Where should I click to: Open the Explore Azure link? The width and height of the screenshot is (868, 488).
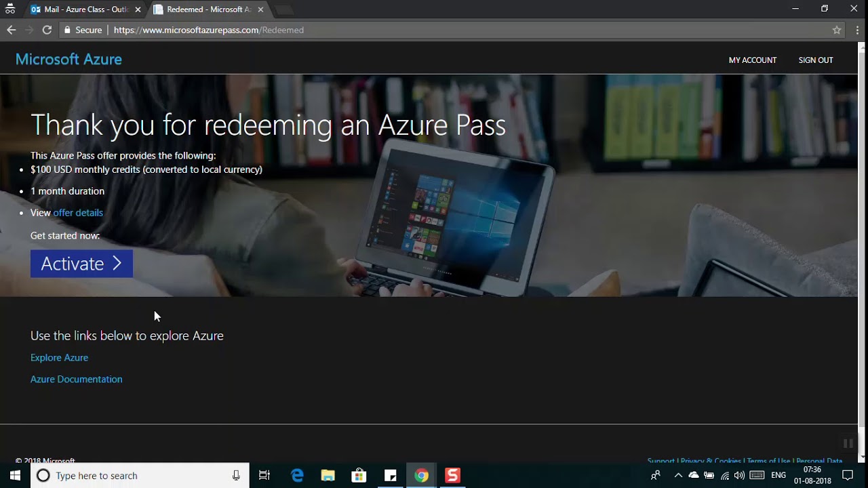click(x=59, y=358)
